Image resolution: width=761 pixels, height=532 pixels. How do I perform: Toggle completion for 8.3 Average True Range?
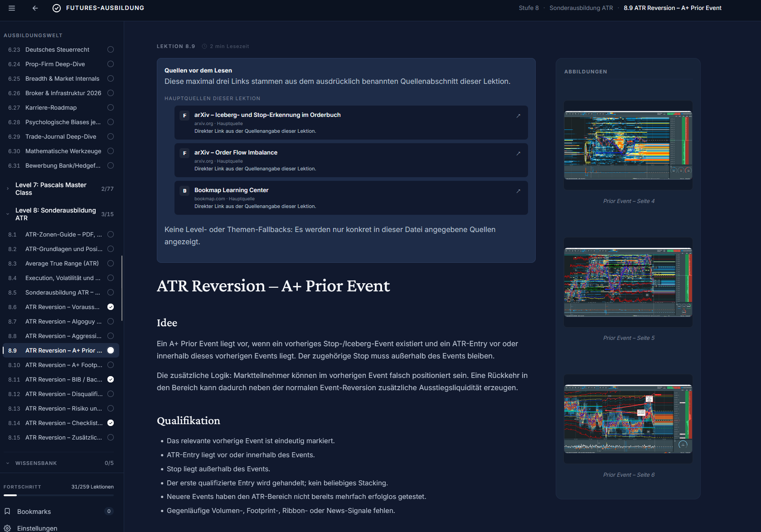(111, 263)
